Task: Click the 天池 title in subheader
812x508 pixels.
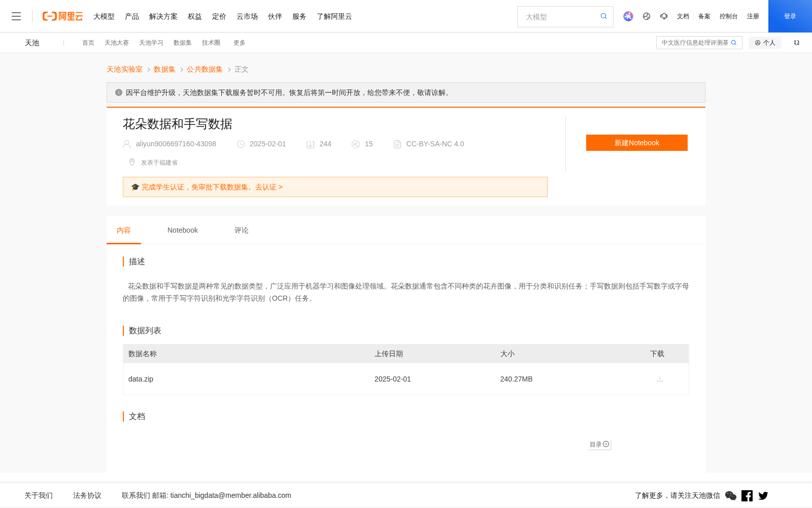Action: coord(32,43)
